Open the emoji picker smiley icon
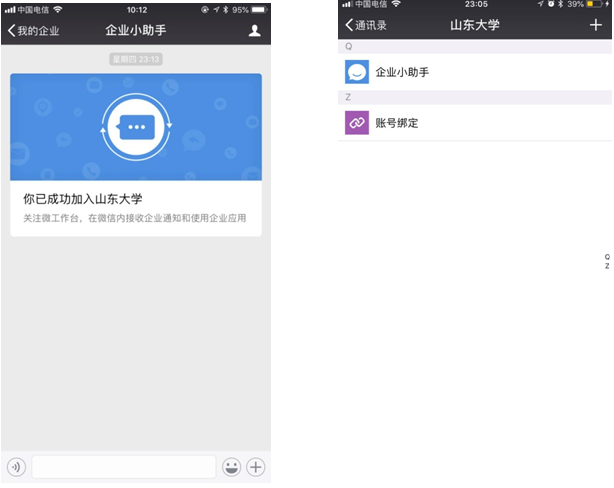 [232, 467]
